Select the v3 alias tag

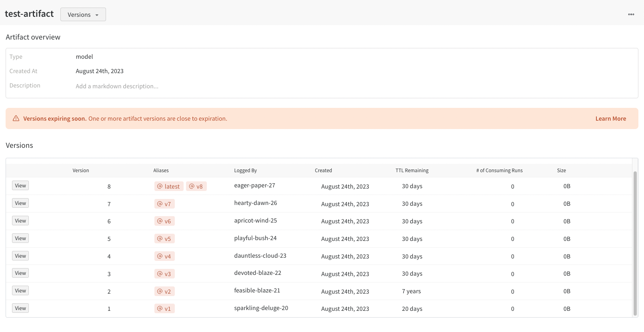click(x=164, y=274)
